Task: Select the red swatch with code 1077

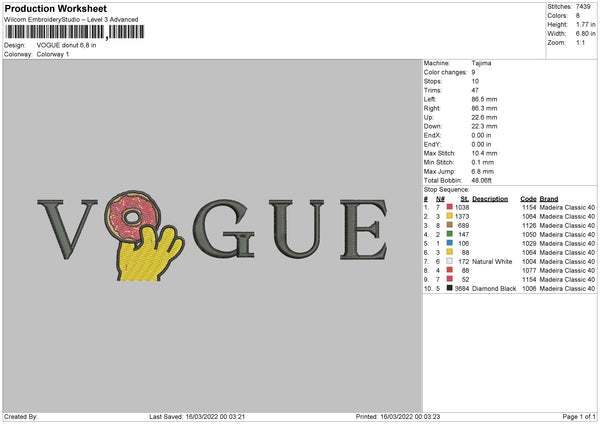Action: point(450,270)
